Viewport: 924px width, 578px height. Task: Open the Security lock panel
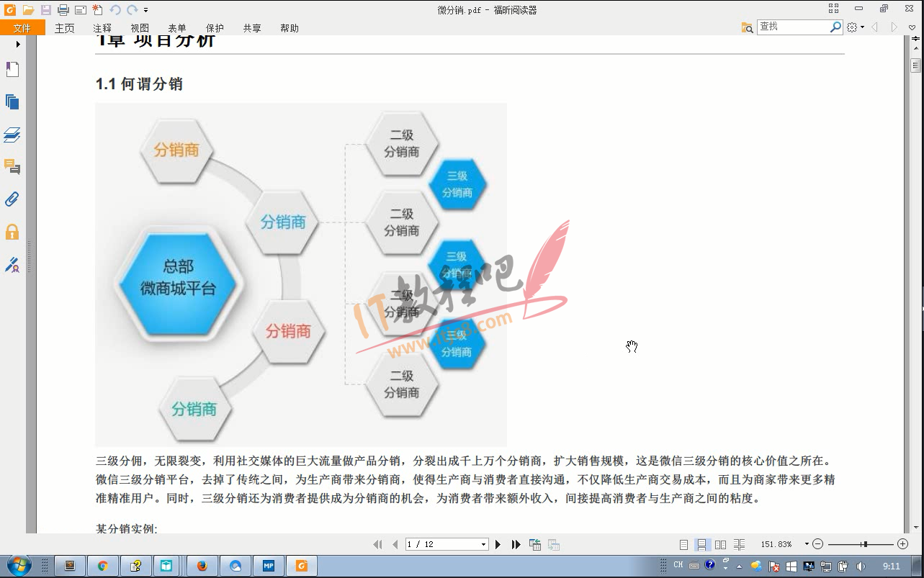pos(12,232)
